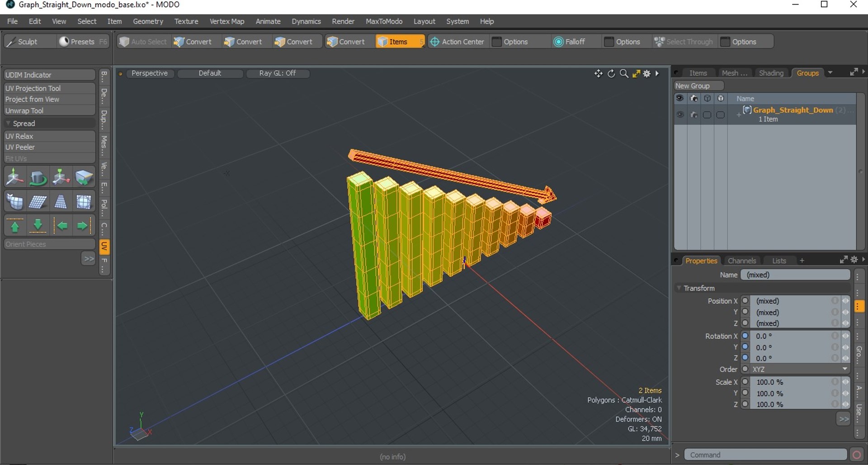Select the UV move transform tool icon
This screenshot has height=465, width=868.
coord(15,178)
